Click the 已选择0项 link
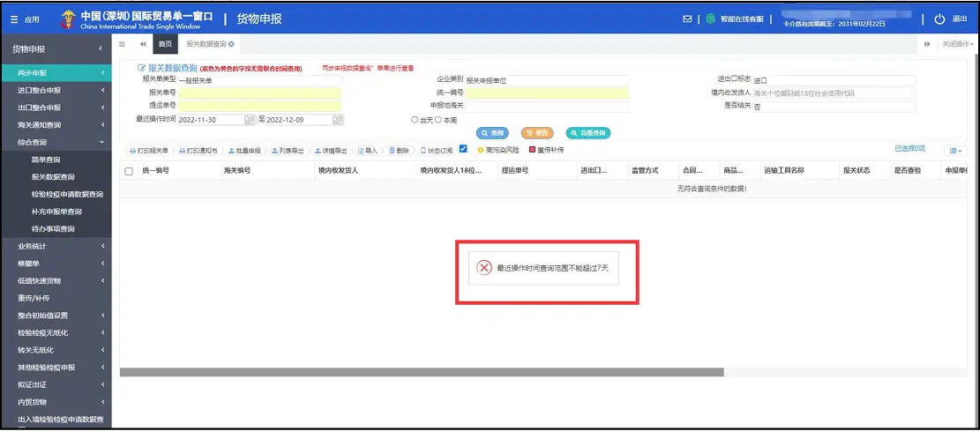 coord(910,149)
